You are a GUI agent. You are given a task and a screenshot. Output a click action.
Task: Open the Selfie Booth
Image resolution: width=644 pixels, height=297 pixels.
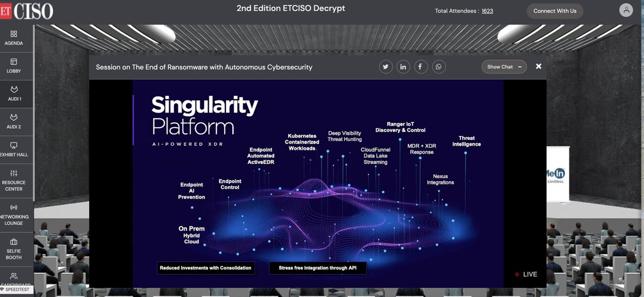click(x=14, y=248)
